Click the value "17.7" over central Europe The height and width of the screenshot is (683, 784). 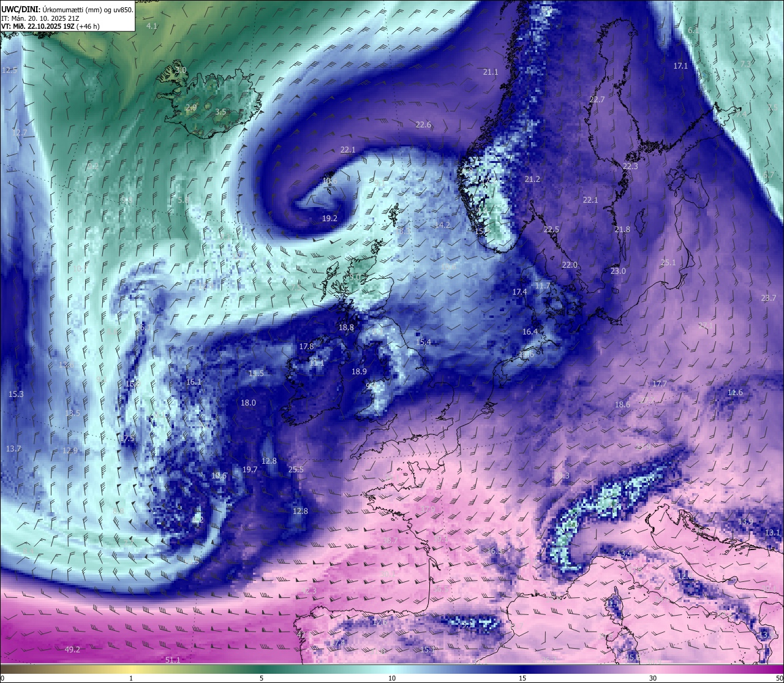pyautogui.click(x=659, y=383)
